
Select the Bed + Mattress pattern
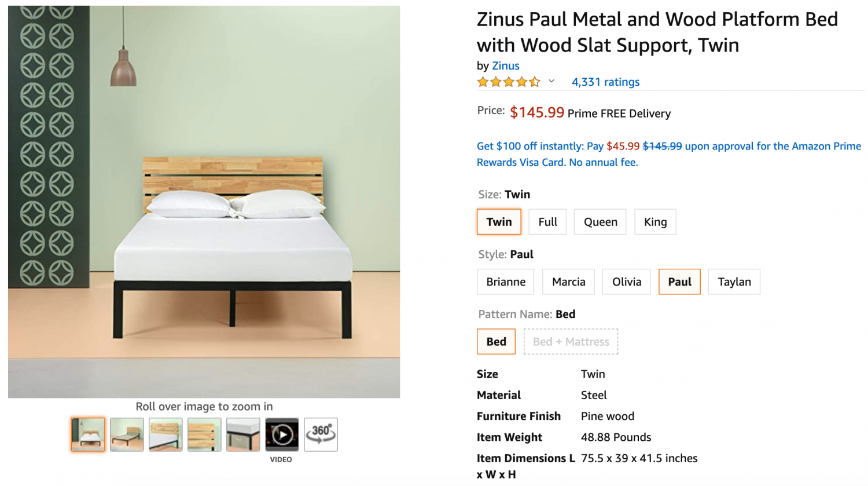pyautogui.click(x=571, y=342)
